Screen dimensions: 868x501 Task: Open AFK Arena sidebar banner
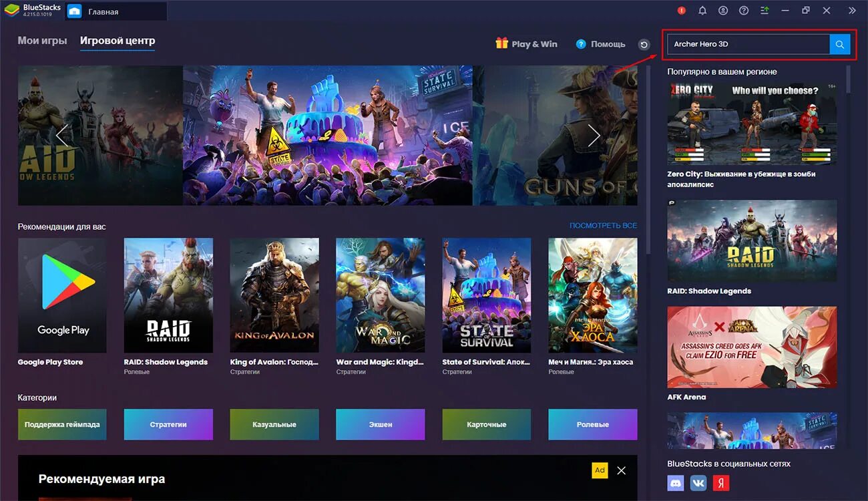tap(752, 347)
